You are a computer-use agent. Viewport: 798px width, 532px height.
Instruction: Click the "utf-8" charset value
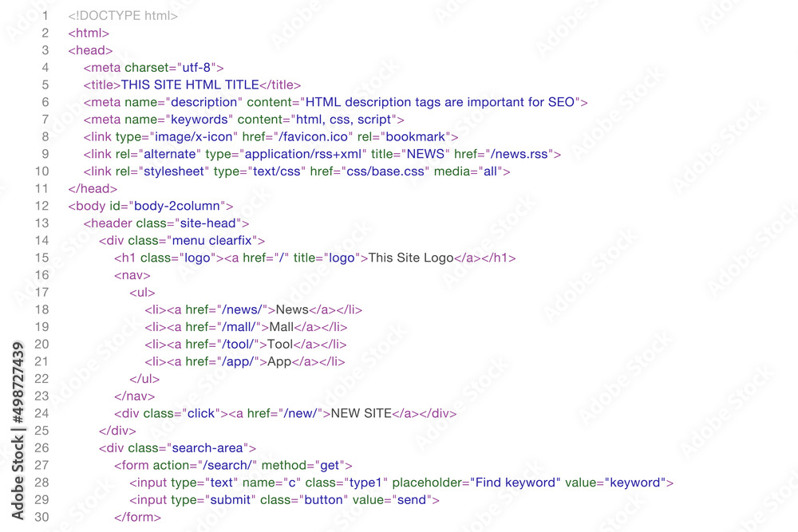[x=196, y=68]
